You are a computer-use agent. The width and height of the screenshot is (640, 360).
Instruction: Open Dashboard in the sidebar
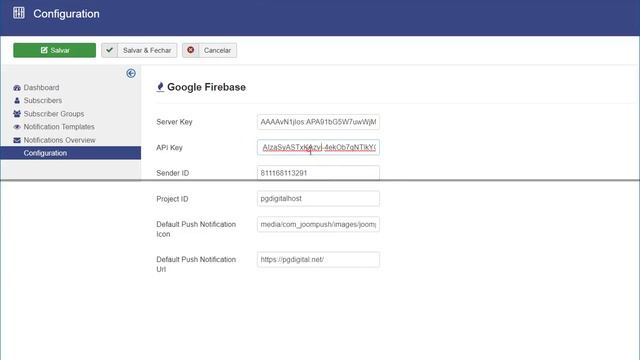[41, 87]
